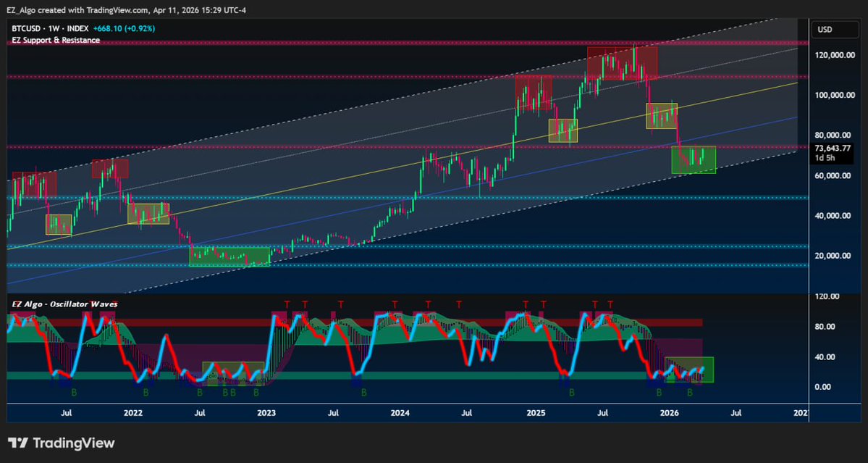Click the 2026 time axis label
868x463 pixels.
(670, 413)
